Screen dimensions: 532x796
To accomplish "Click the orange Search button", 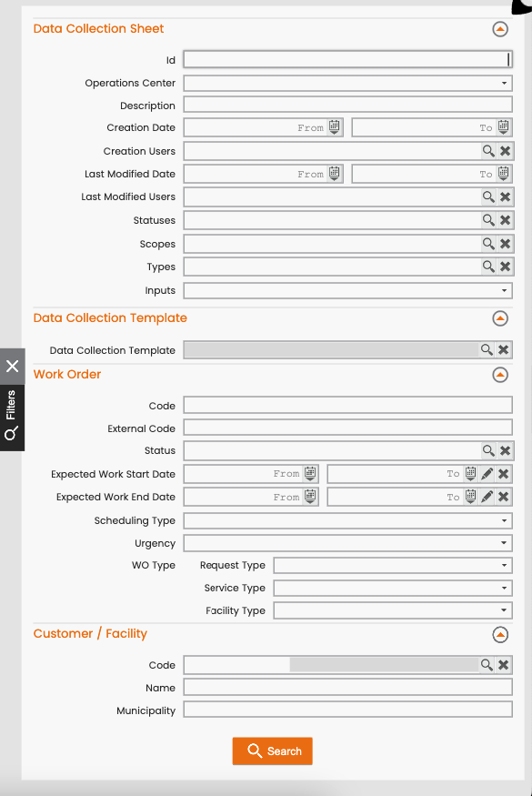I will point(273,751).
